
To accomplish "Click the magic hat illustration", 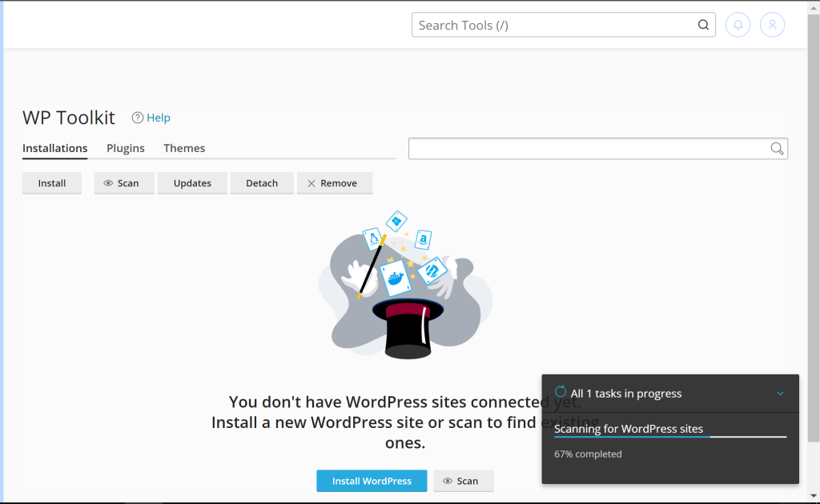I will pos(405,285).
